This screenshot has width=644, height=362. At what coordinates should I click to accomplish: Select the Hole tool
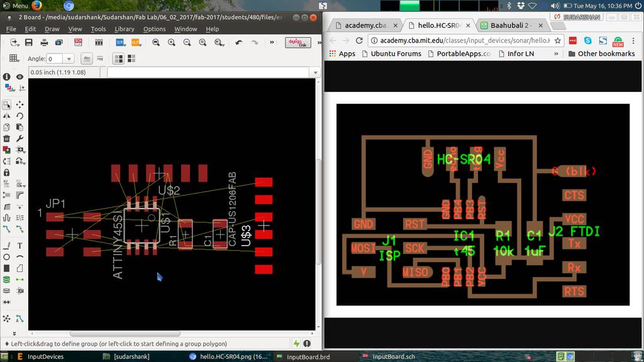(x=6, y=290)
